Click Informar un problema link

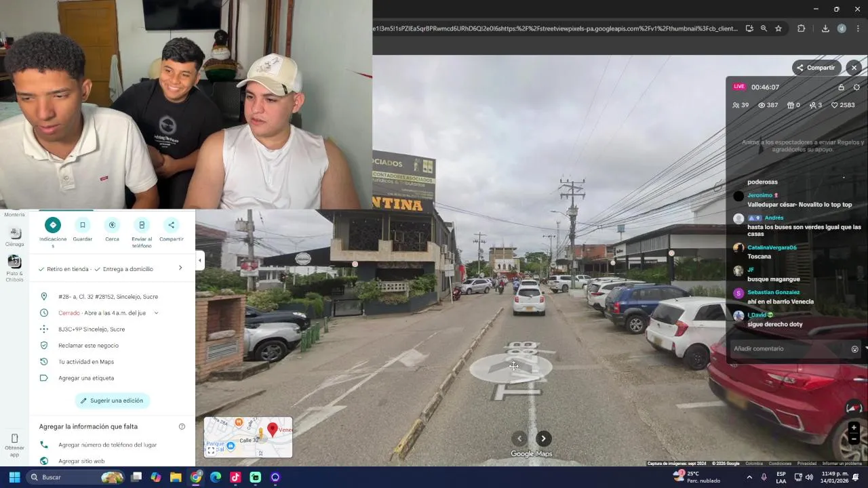click(842, 464)
